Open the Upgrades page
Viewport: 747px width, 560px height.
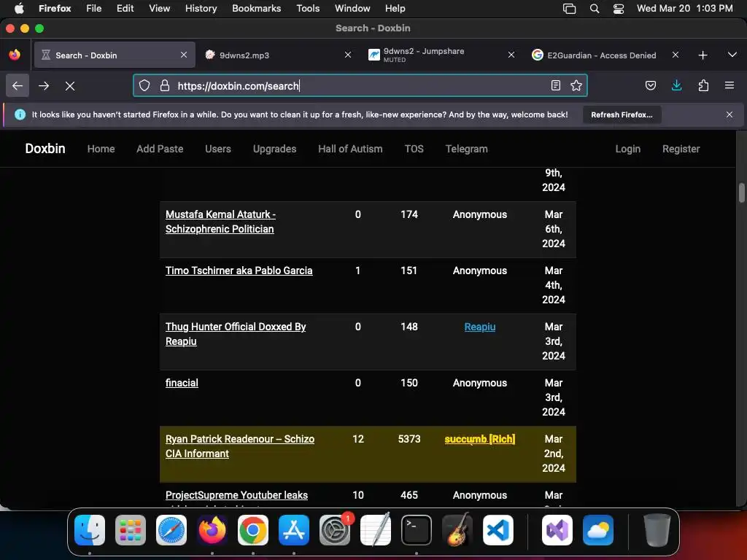(x=275, y=149)
